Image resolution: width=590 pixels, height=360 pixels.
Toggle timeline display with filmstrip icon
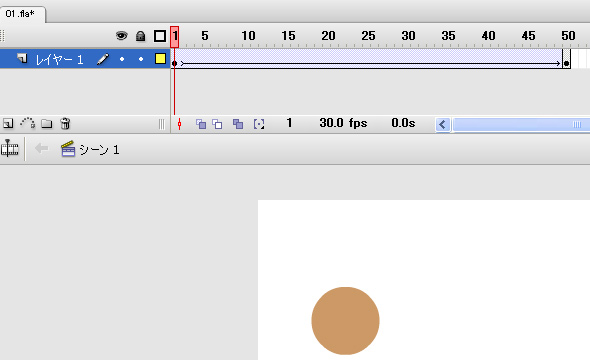pyautogui.click(x=10, y=148)
